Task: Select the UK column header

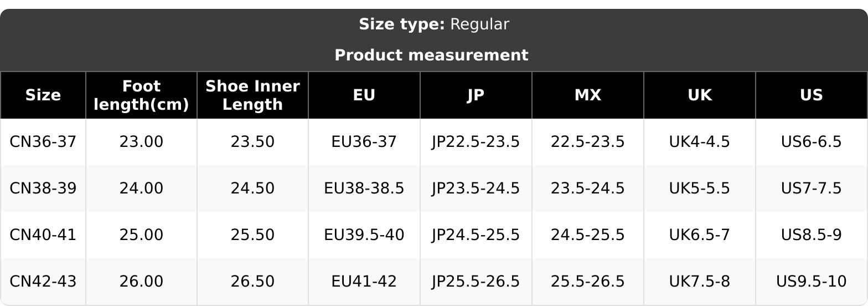Action: pos(699,95)
